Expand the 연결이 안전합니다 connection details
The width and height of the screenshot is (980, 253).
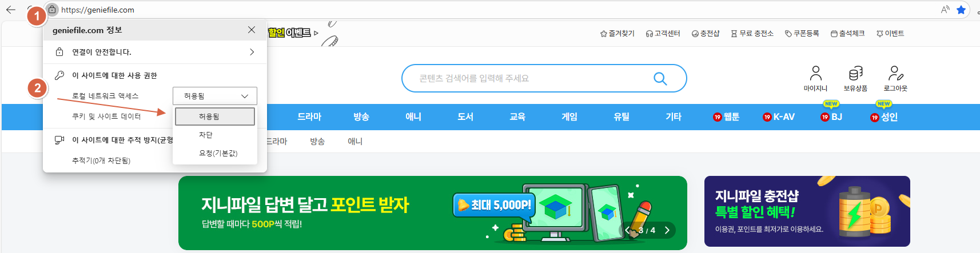click(154, 52)
